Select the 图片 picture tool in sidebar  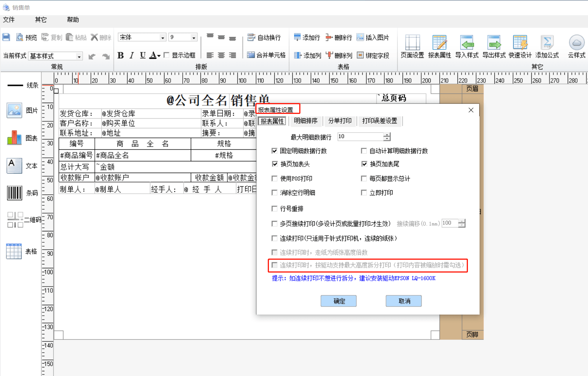tap(22, 110)
